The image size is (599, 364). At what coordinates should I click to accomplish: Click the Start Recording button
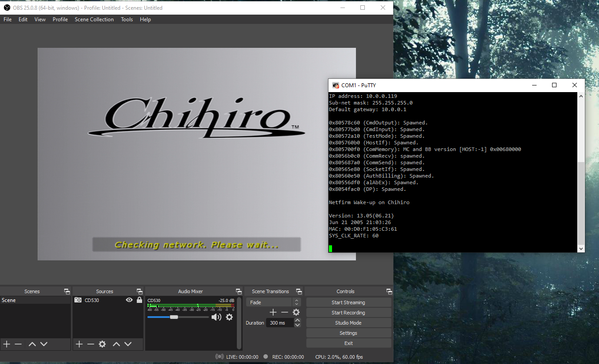[x=348, y=313]
